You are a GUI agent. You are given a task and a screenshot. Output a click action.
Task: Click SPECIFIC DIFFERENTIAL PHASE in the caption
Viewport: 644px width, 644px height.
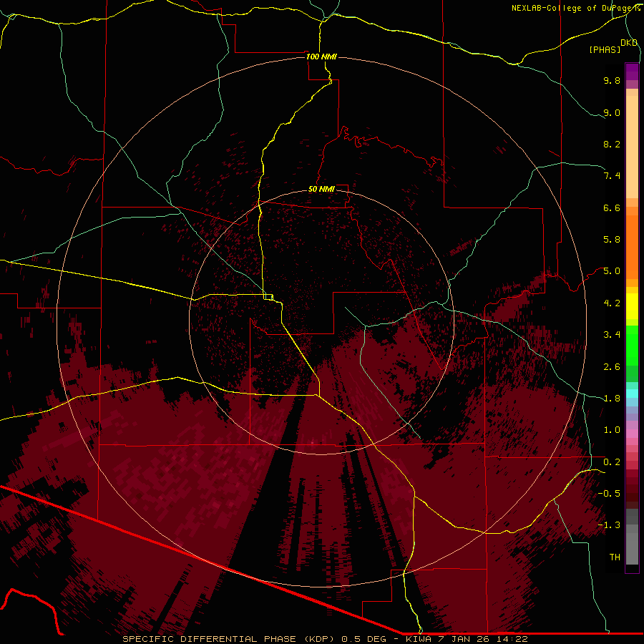209,639
